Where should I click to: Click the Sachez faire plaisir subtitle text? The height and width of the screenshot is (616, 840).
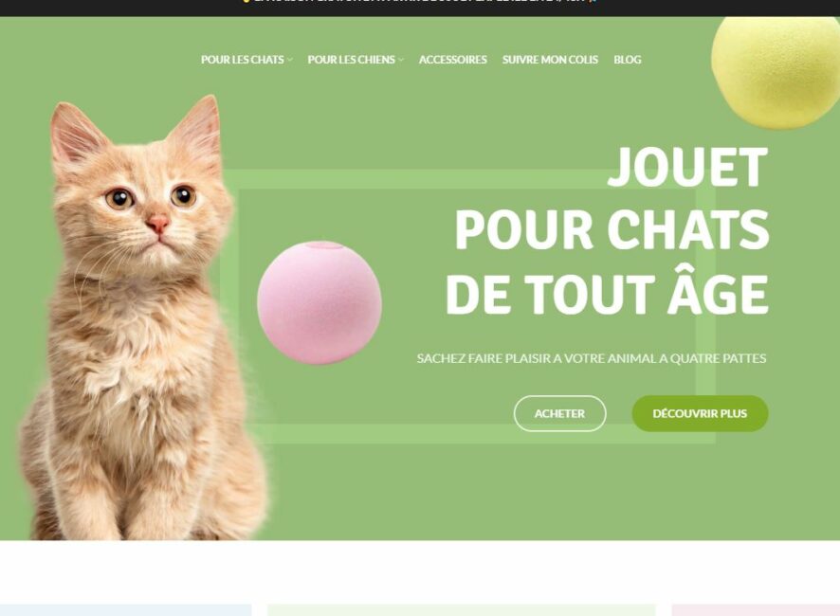click(x=592, y=358)
